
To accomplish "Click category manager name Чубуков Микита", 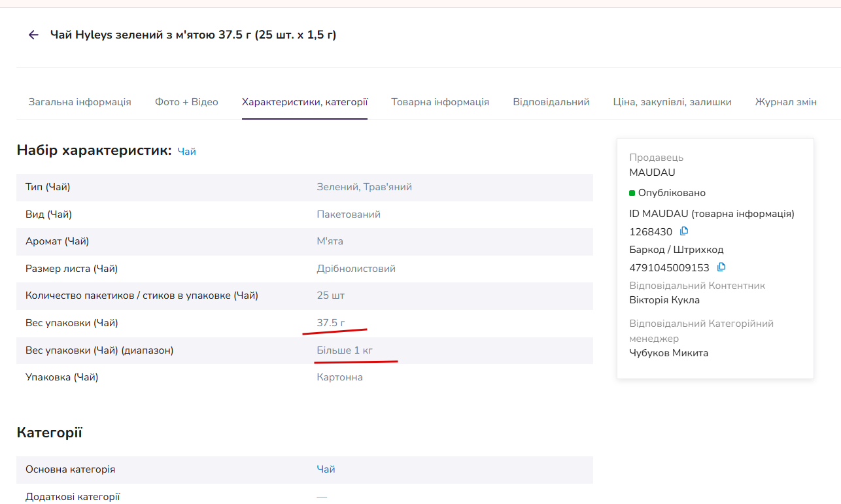I will (669, 353).
